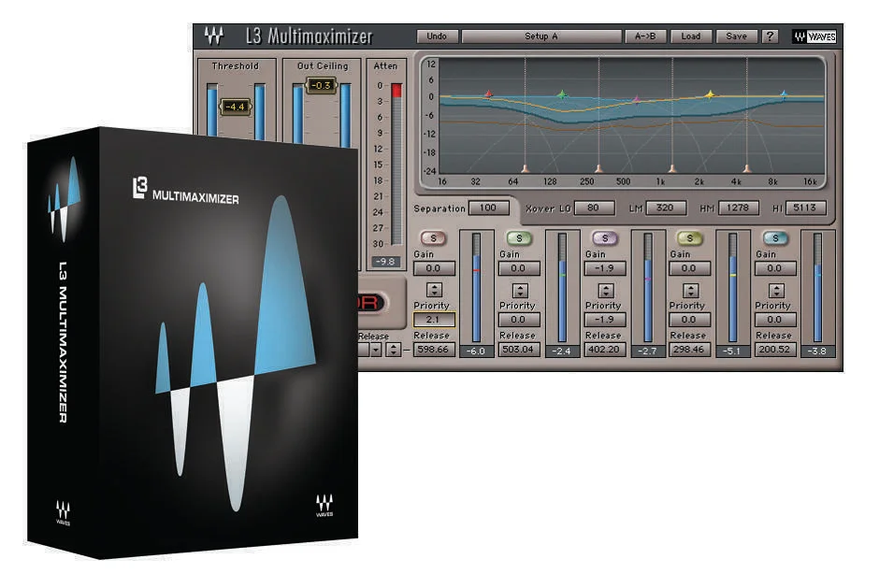Select the purple mid band marker
879x588 pixels.
[636, 100]
